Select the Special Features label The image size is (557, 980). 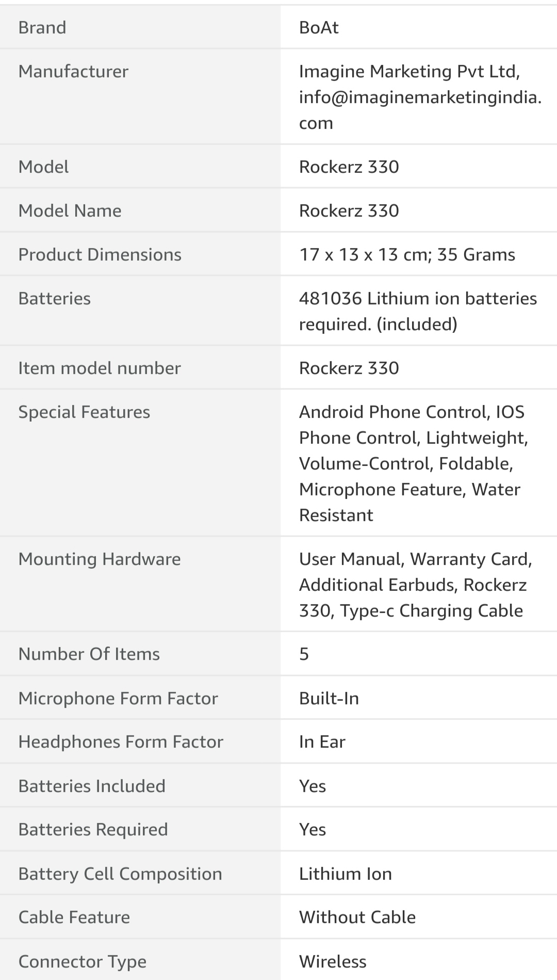84,412
